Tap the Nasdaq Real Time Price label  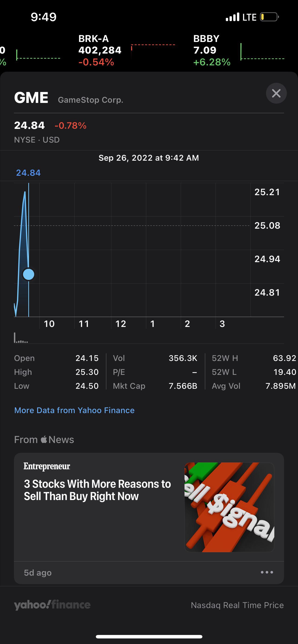(237, 605)
